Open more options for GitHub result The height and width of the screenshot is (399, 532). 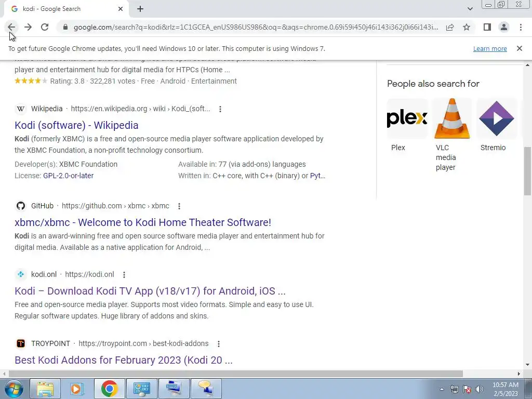[179, 206]
